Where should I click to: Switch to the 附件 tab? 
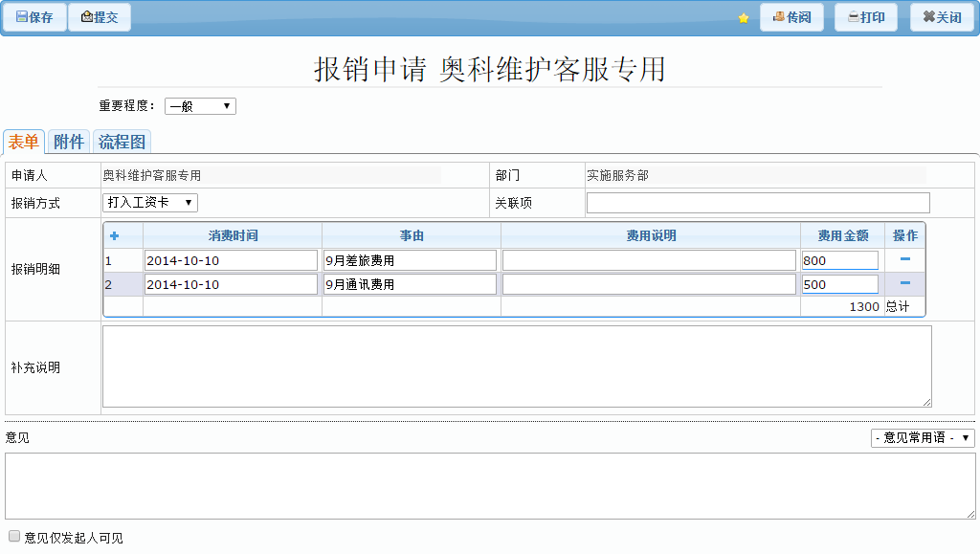tap(69, 142)
